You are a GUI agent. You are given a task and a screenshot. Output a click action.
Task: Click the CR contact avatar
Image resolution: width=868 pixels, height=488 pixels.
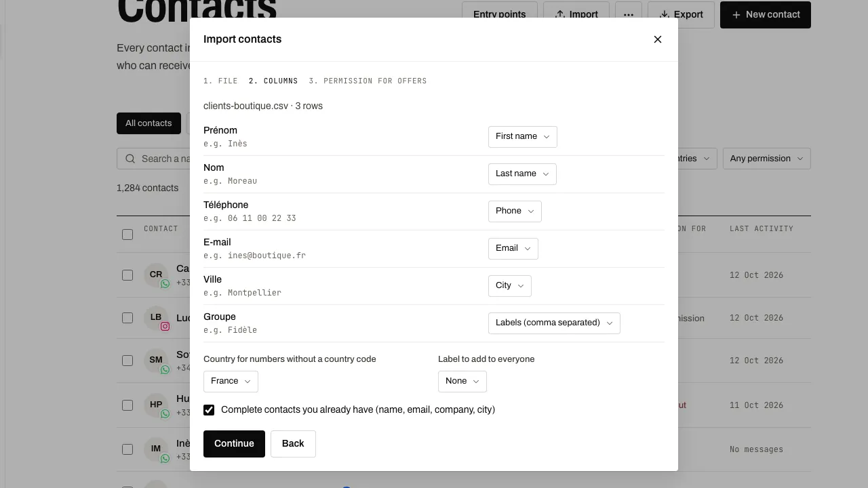pos(156,274)
